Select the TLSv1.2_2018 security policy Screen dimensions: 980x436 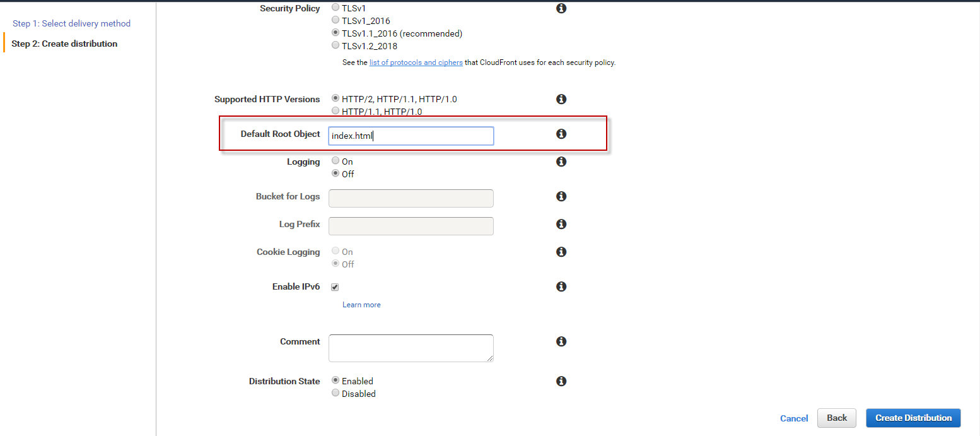click(x=335, y=45)
